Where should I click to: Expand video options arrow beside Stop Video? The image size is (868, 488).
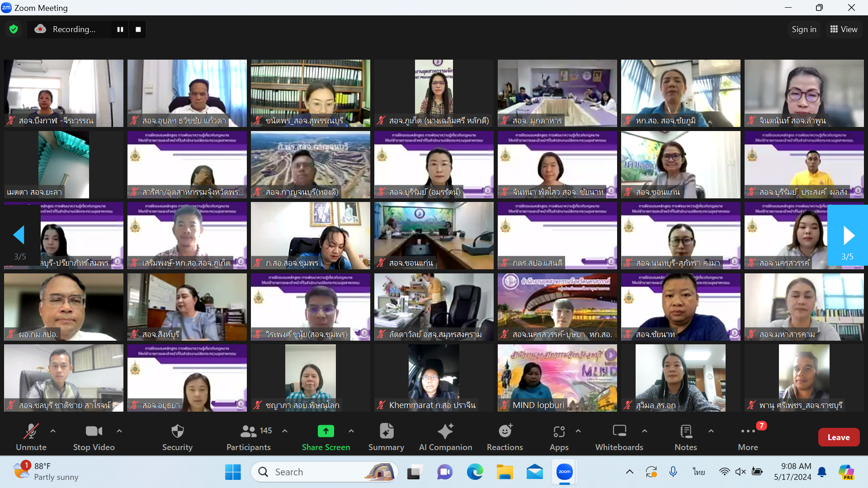[119, 431]
